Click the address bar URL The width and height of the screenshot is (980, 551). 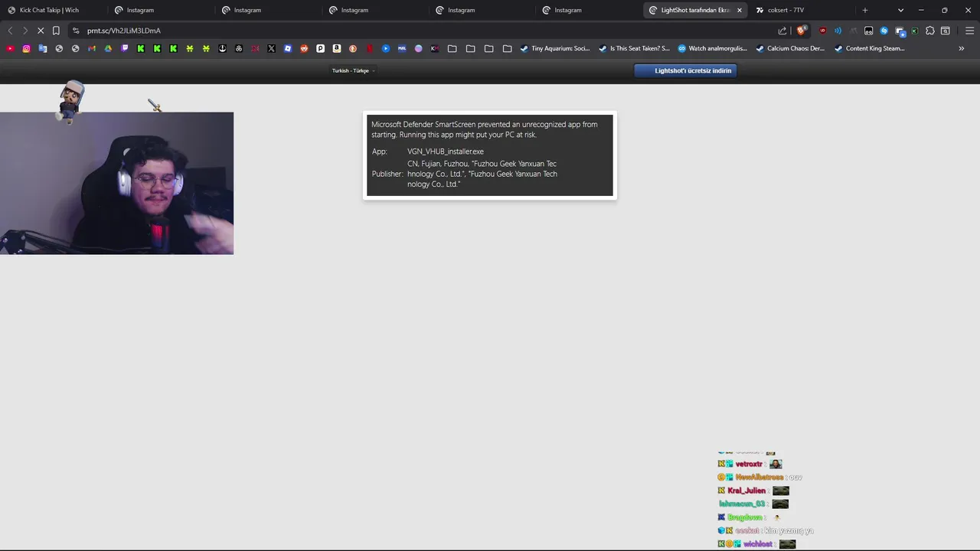(124, 31)
